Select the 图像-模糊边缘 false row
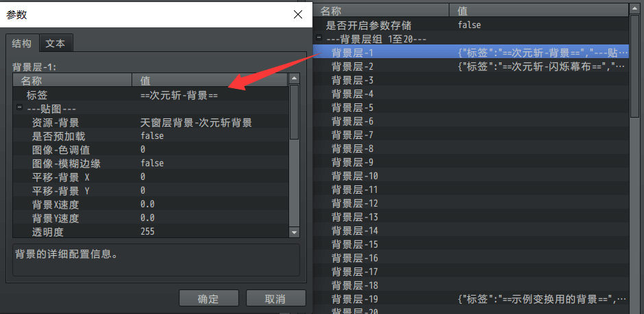The height and width of the screenshot is (314, 644). point(151,163)
